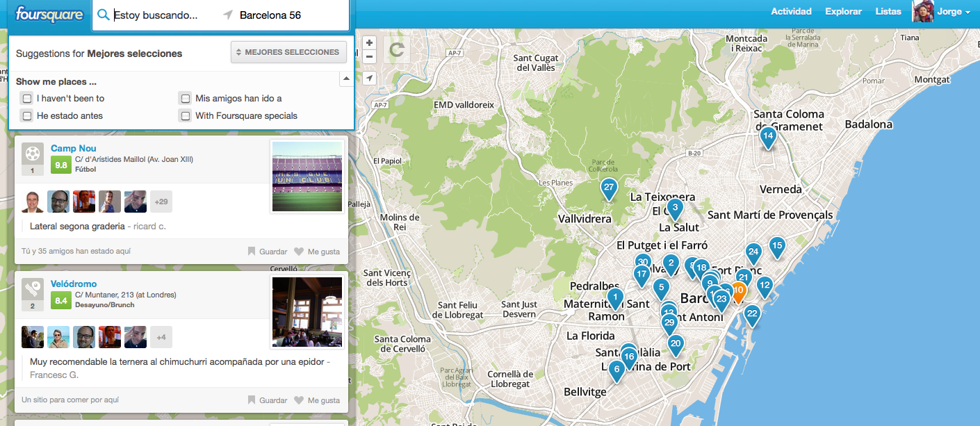
Task: Select map pin number 3
Action: point(674,207)
